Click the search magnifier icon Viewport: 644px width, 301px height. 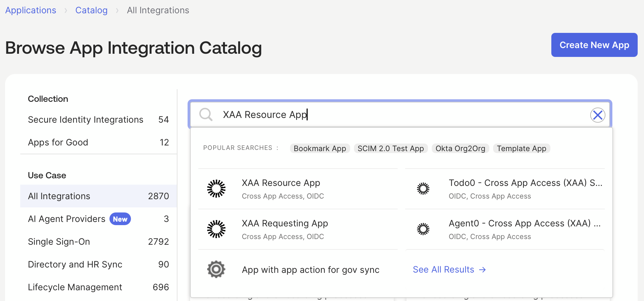tap(206, 114)
